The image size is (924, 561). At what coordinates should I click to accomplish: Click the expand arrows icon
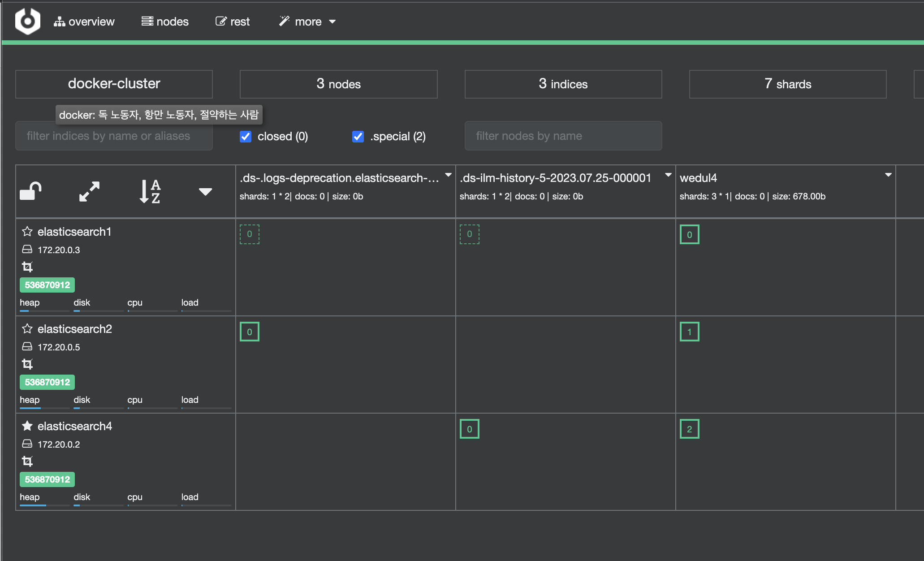pyautogui.click(x=89, y=191)
